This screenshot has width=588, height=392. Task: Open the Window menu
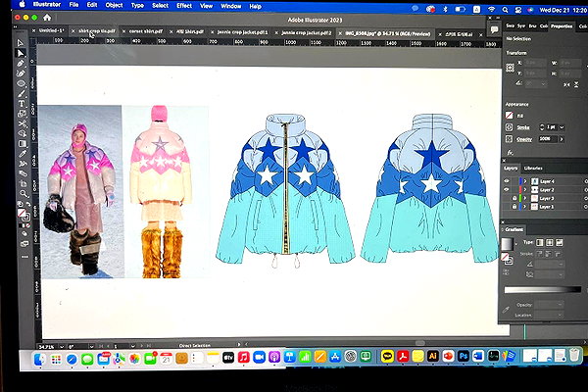click(x=230, y=6)
